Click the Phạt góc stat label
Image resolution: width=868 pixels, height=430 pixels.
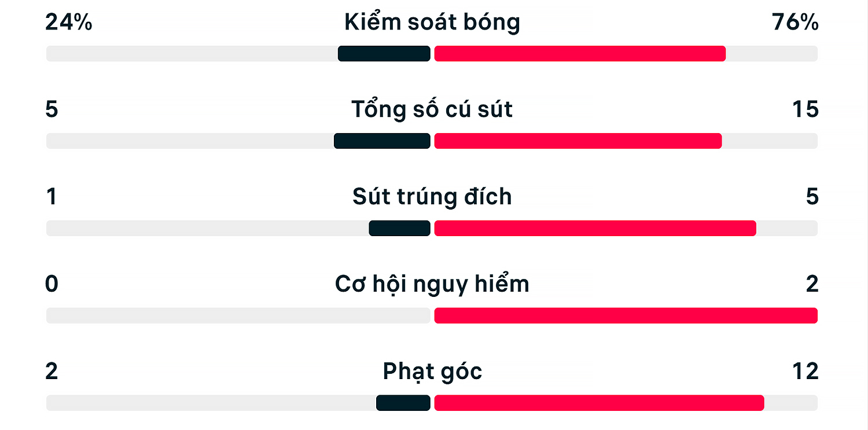pos(432,372)
